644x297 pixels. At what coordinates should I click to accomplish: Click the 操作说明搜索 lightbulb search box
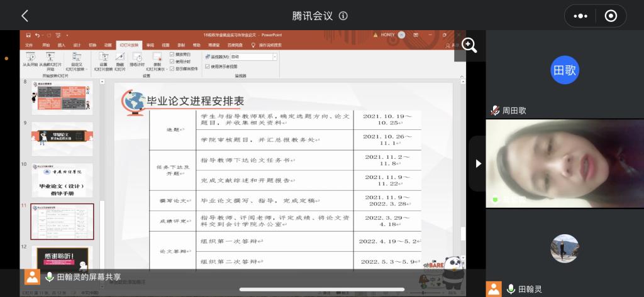point(267,45)
